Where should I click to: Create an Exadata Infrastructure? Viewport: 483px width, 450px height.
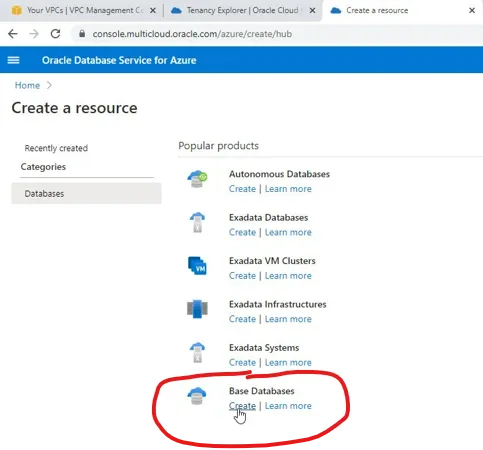click(x=242, y=319)
